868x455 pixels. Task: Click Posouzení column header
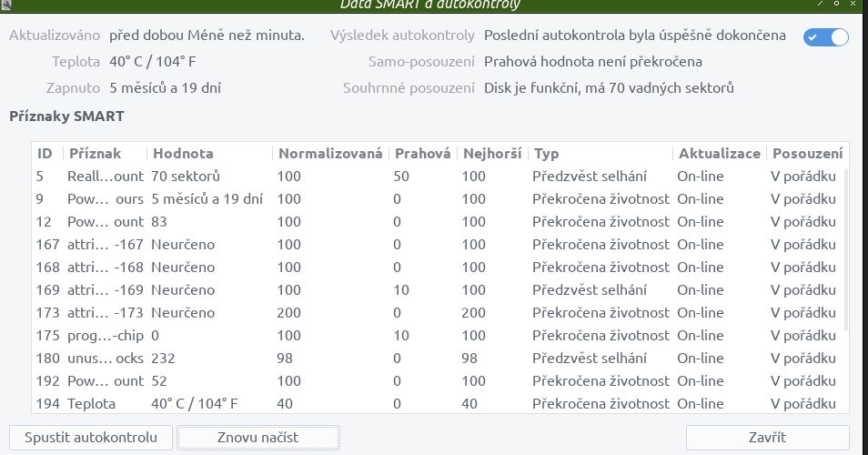[807, 153]
